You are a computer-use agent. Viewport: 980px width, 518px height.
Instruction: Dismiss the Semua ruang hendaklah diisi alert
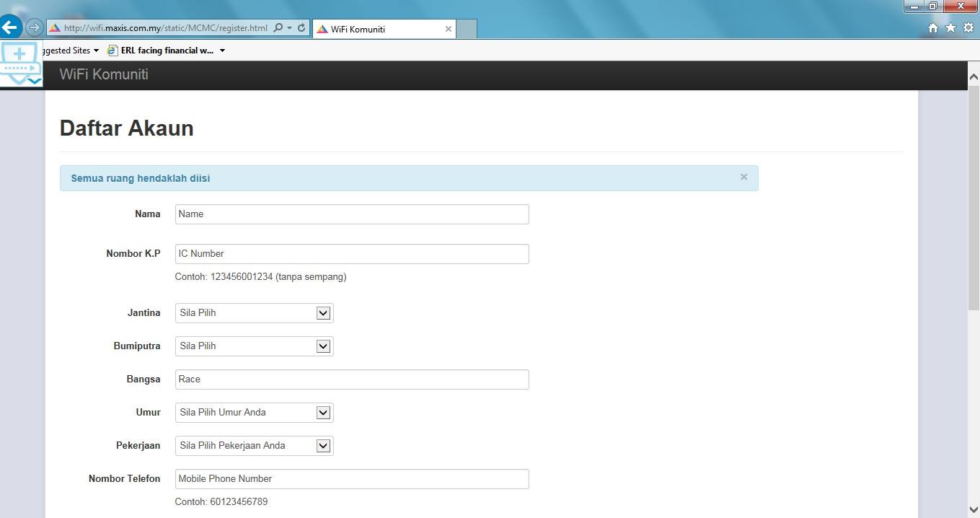pos(743,177)
